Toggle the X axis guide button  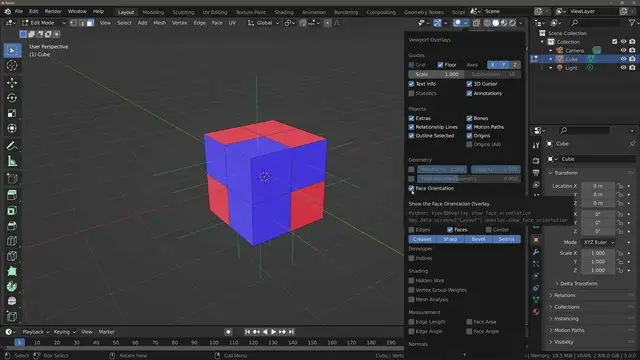493,64
